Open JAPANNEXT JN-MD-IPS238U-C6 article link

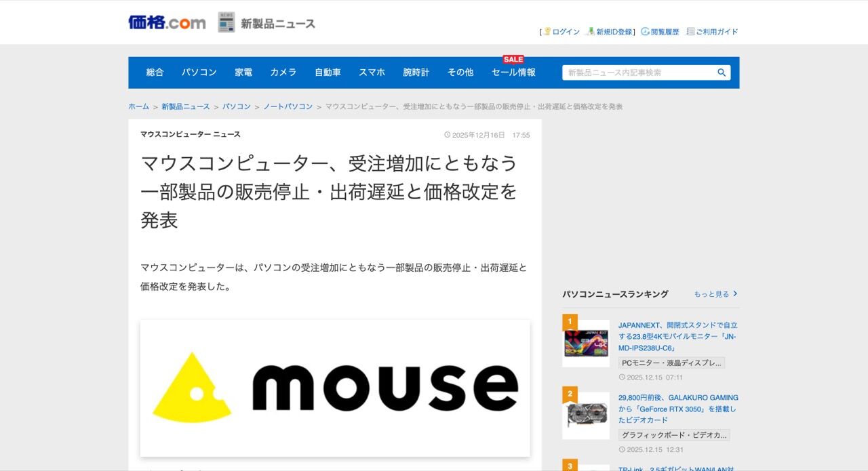[678, 337]
